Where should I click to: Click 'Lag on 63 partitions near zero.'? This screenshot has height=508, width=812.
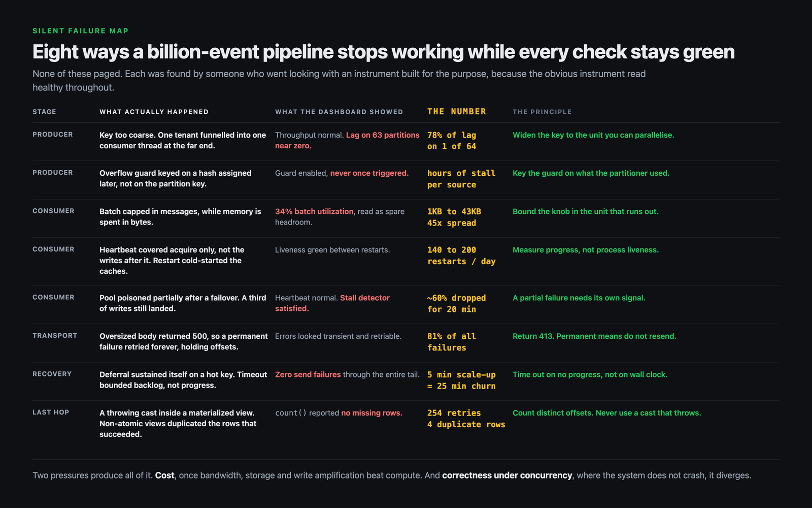tap(347, 140)
